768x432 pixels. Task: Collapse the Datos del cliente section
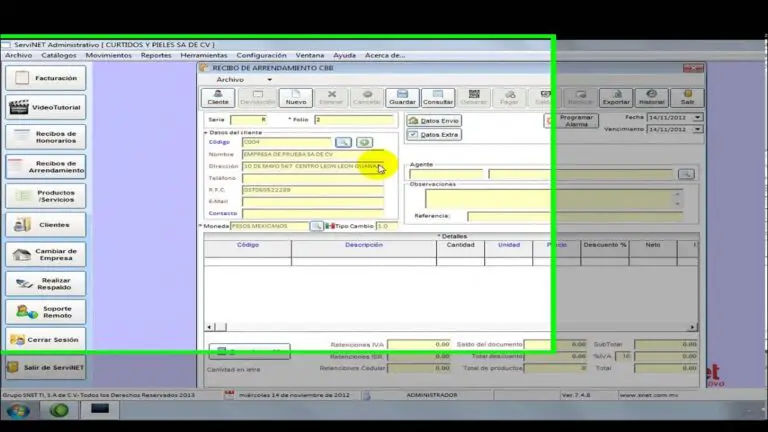(x=206, y=133)
